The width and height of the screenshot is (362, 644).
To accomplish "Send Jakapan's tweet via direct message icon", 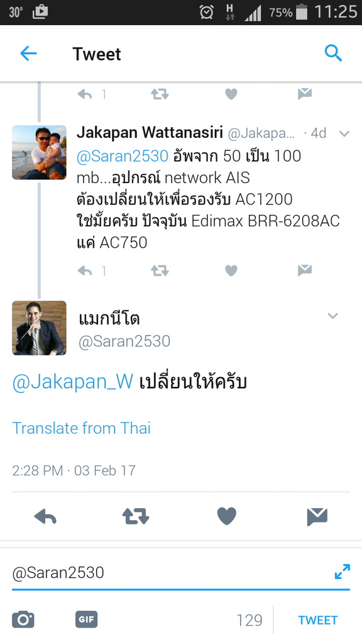I will click(x=305, y=270).
